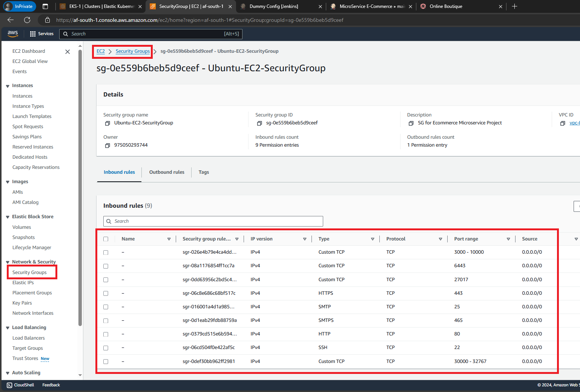
Task: Open EC2 Dashboard in sidebar
Action: [29, 51]
